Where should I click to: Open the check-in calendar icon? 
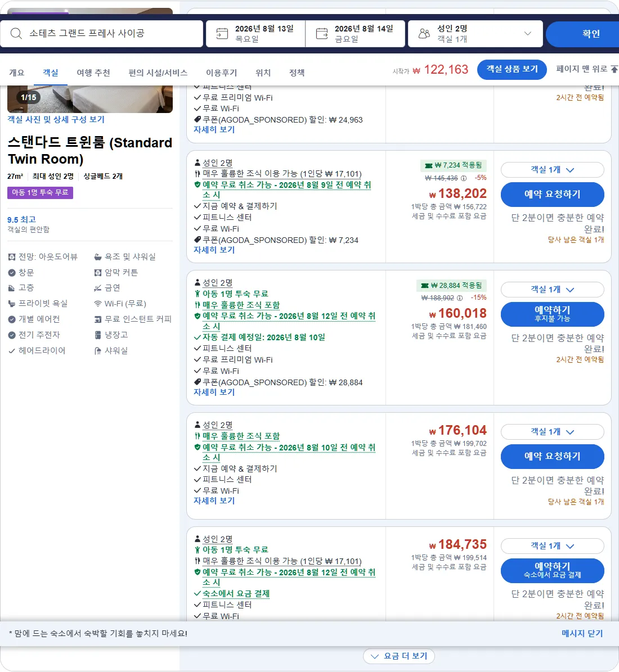click(x=222, y=33)
